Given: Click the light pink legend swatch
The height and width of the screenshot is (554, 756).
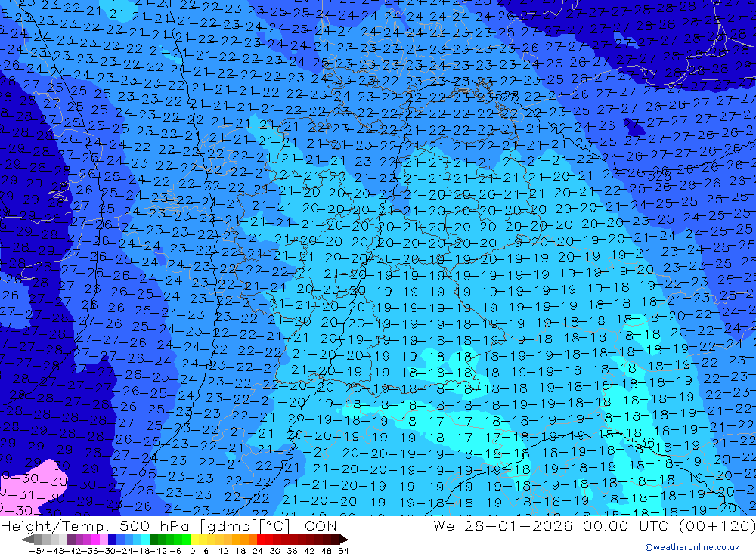Looking at the screenshot, I should click(104, 539).
